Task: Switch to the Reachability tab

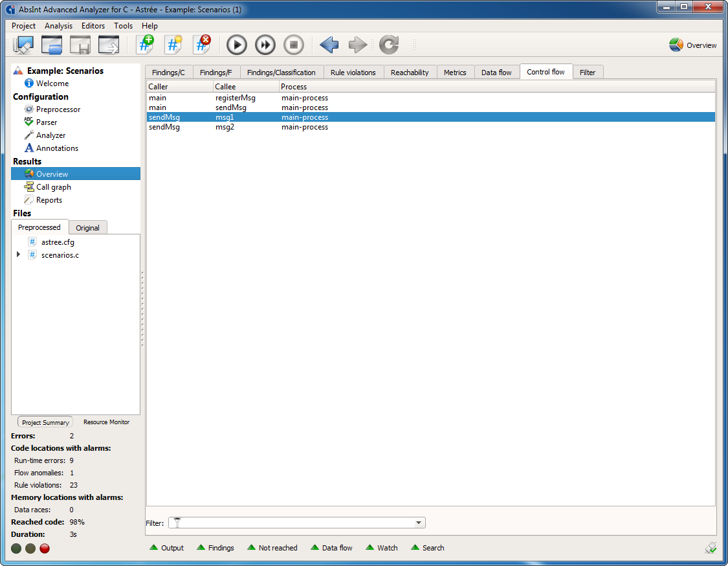Action: point(410,73)
